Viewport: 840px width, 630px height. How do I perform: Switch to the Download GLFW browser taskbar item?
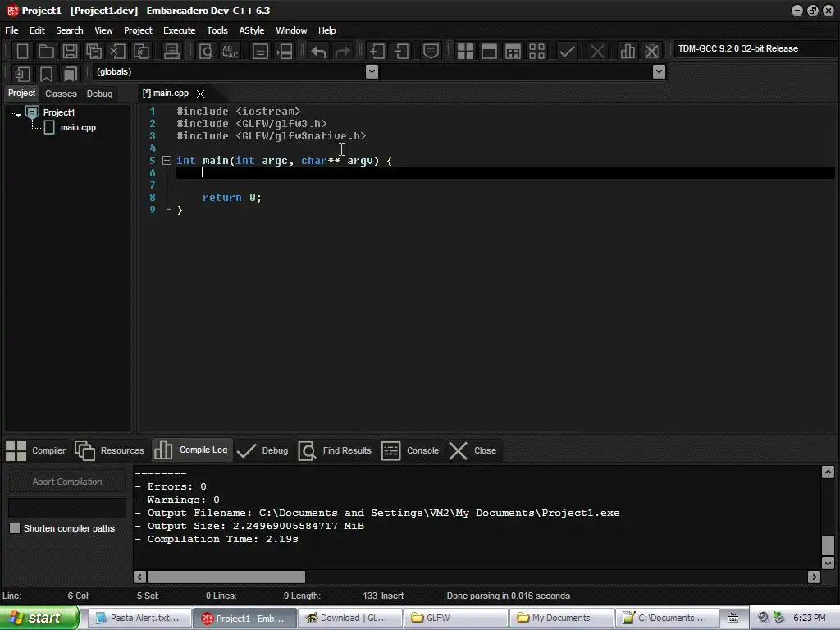point(349,618)
